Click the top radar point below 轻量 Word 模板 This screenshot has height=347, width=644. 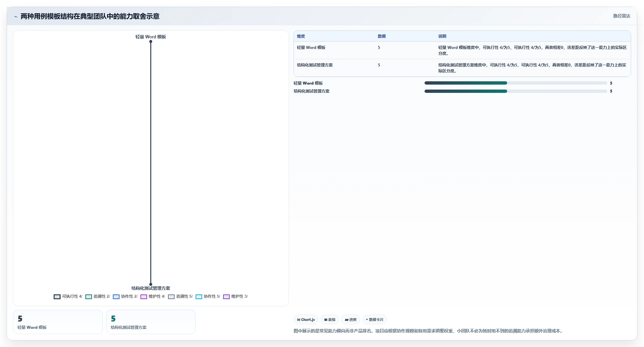(x=151, y=42)
